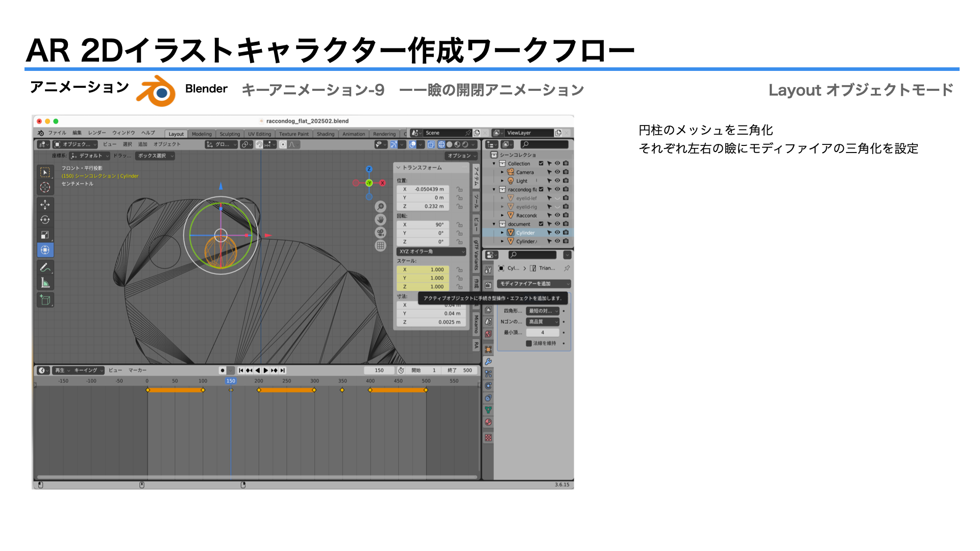Open the Texture checker properties tab
The height and width of the screenshot is (551, 980).
488,438
